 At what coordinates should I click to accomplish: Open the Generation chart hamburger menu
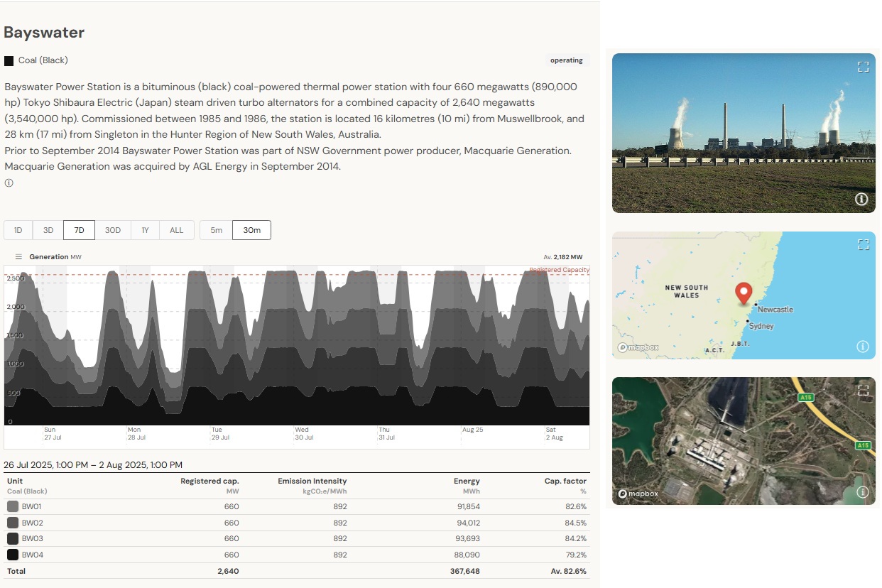(18, 257)
